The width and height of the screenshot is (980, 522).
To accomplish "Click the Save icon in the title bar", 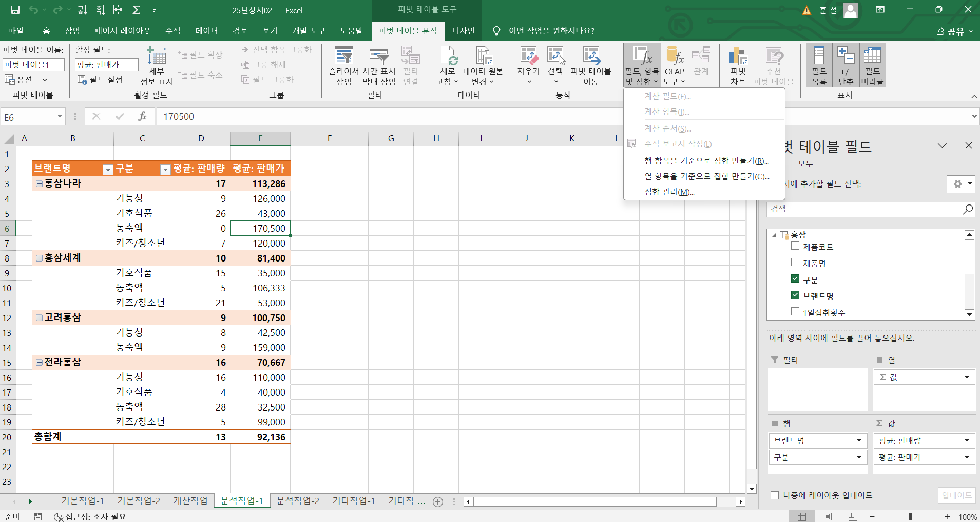I will tap(15, 10).
